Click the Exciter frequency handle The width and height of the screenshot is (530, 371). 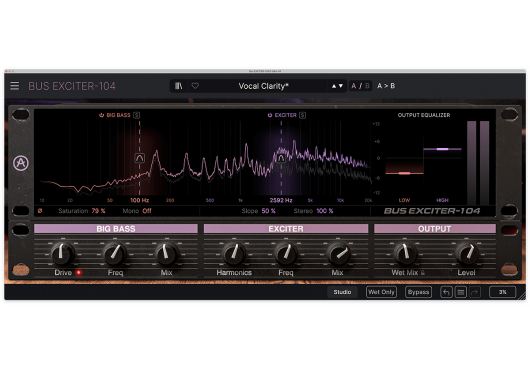pyautogui.click(x=281, y=158)
